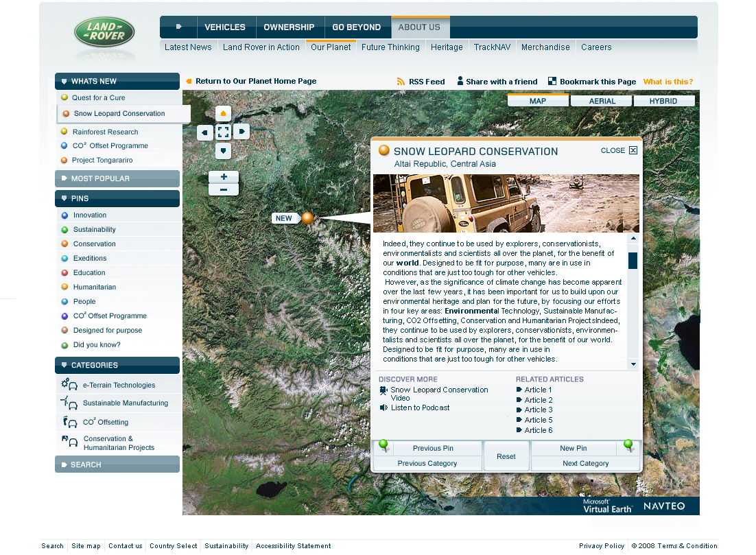Collapse the PINS section
Screen dimensions: 756x555
(x=117, y=198)
